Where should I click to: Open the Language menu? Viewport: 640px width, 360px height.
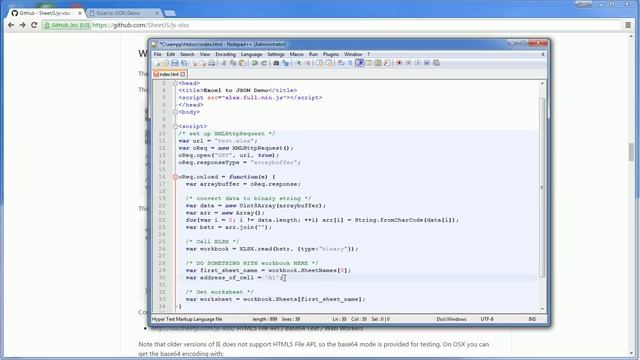click(x=251, y=54)
